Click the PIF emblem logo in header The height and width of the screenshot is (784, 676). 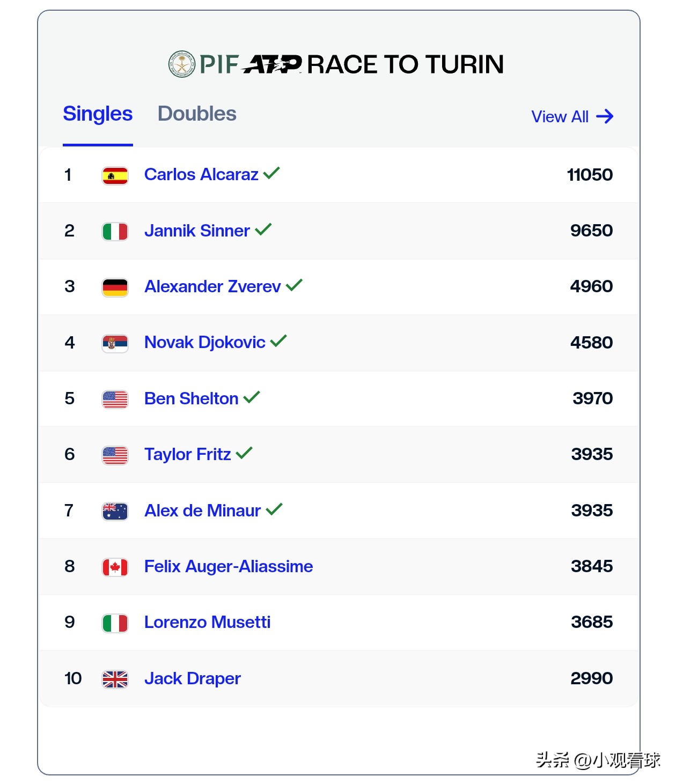pyautogui.click(x=182, y=64)
